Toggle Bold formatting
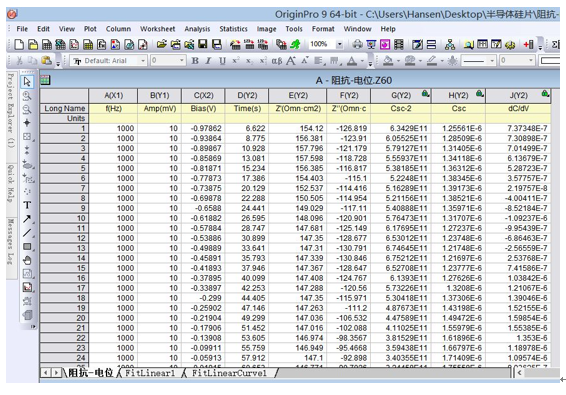 pos(195,61)
